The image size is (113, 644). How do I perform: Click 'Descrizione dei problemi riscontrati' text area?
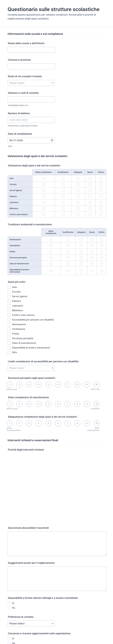pyautogui.click(x=57, y=543)
